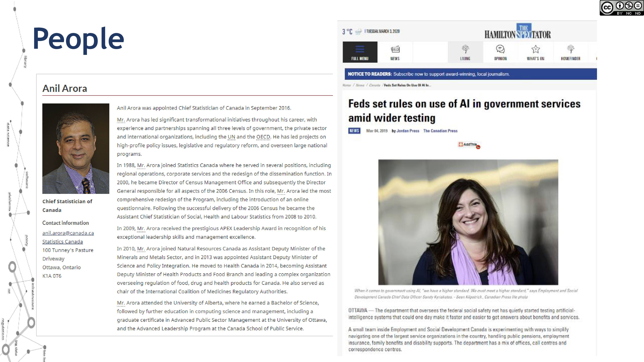Click the Chief Statistician of Canada caption

pos(67,206)
